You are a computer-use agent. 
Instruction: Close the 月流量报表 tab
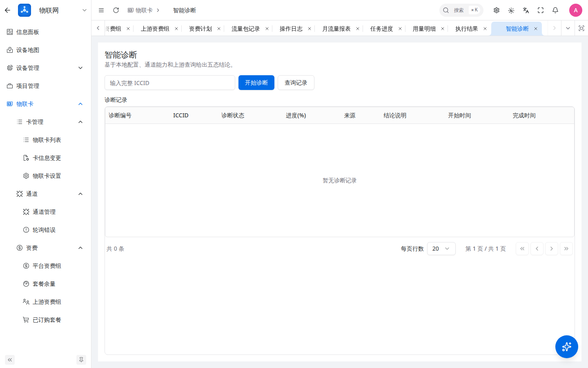coord(358,29)
